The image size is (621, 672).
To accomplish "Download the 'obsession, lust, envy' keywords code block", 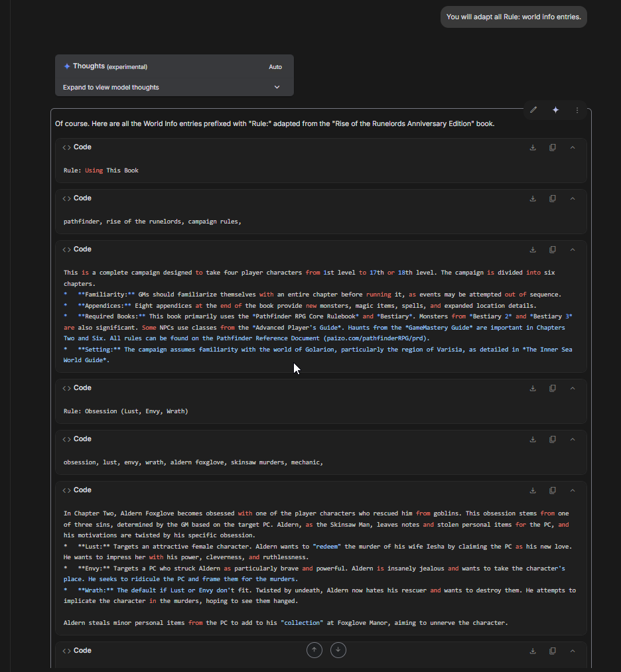I will click(x=533, y=439).
